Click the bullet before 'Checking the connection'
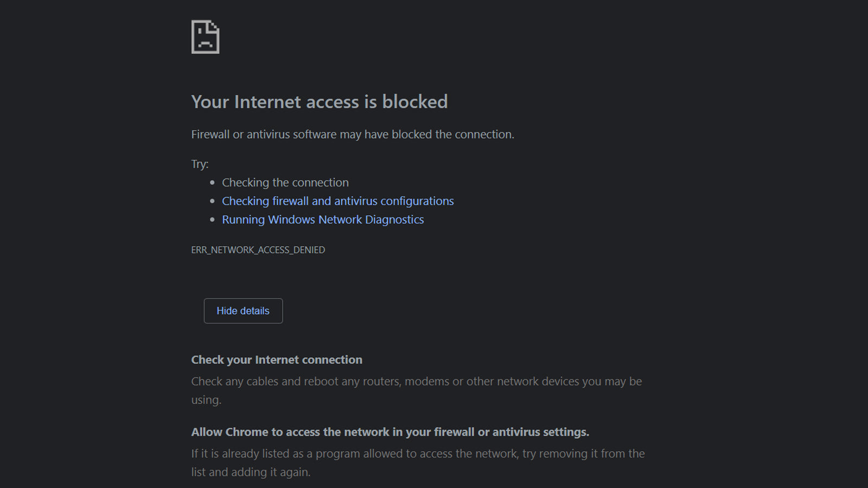This screenshot has width=868, height=488. [x=212, y=183]
